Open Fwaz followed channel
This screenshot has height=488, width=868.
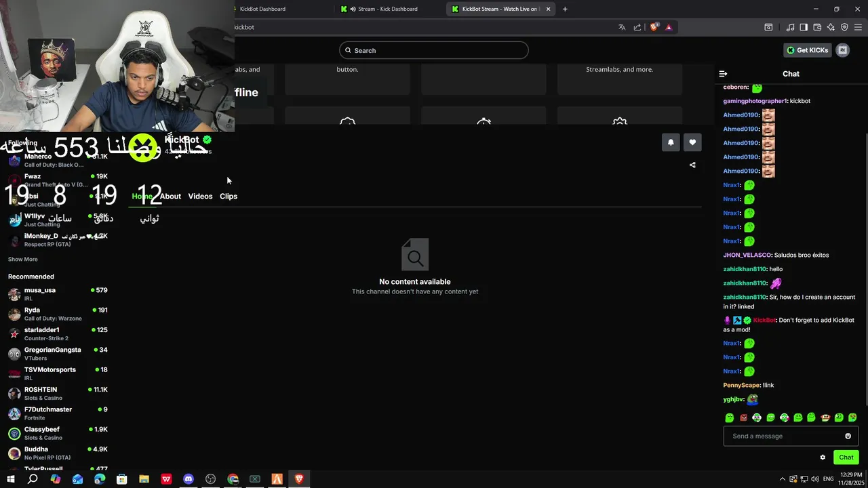(58, 180)
